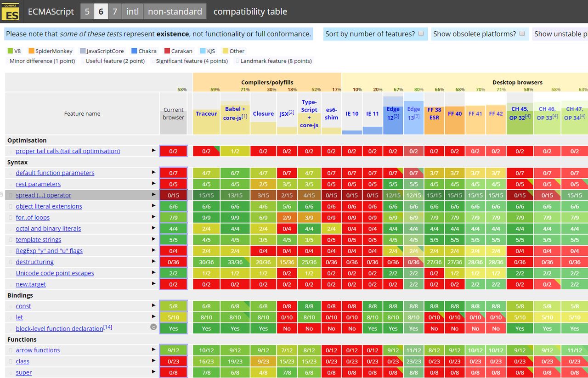Expand the class row arrow
This screenshot has width=588, height=378.
tap(154, 361)
